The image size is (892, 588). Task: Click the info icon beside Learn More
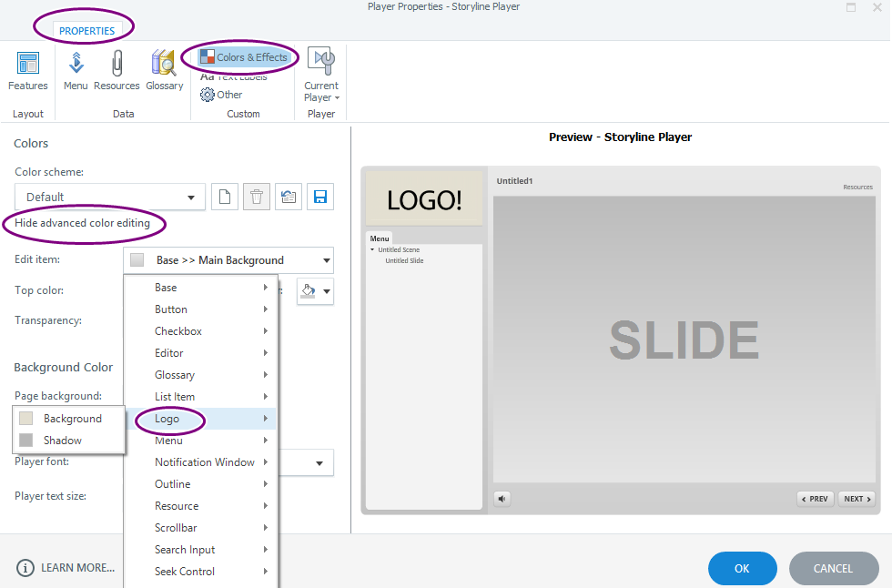[x=25, y=568]
